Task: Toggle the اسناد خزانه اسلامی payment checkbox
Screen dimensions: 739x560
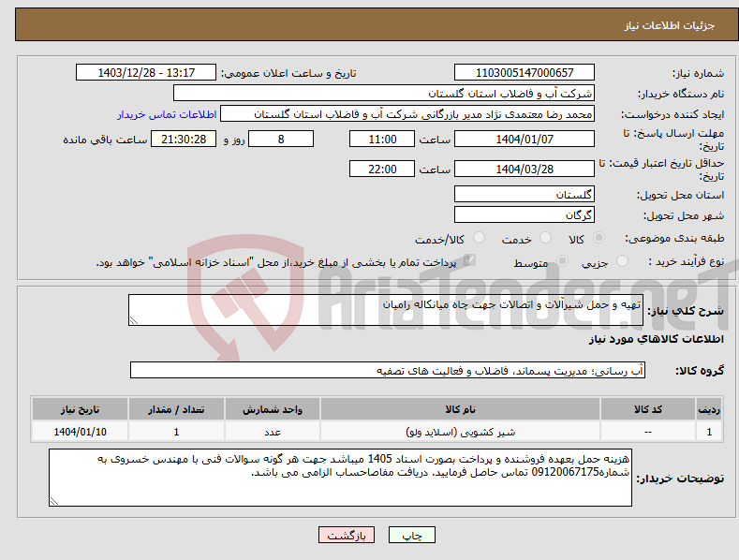Action: (x=469, y=260)
